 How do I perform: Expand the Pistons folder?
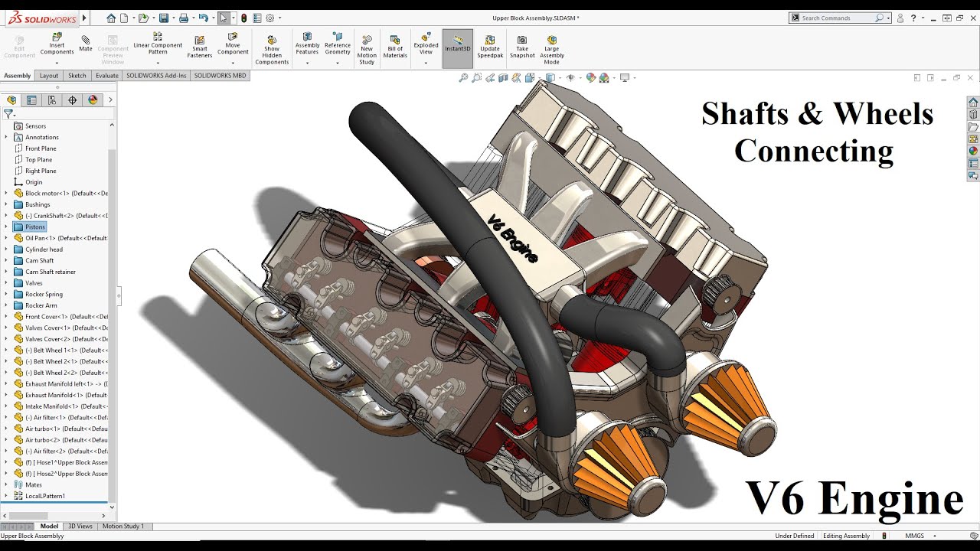coord(6,227)
